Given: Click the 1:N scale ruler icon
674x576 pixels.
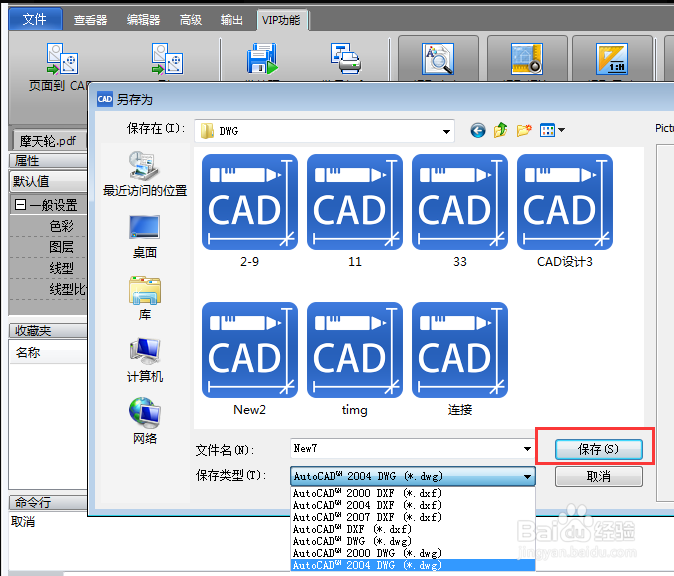Looking at the screenshot, I should click(612, 58).
